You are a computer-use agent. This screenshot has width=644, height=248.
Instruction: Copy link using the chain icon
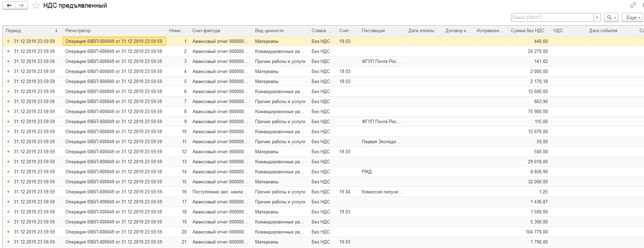click(x=633, y=5)
